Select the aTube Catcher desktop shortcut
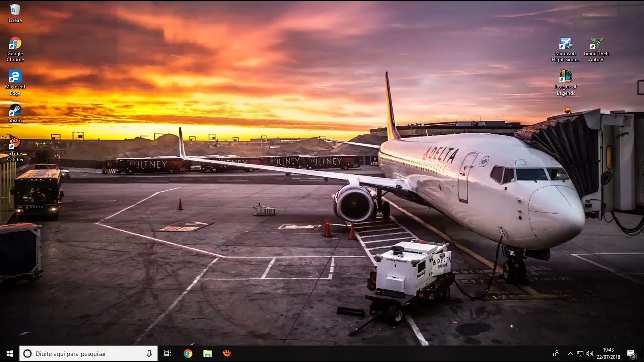644x362 pixels. click(x=15, y=149)
